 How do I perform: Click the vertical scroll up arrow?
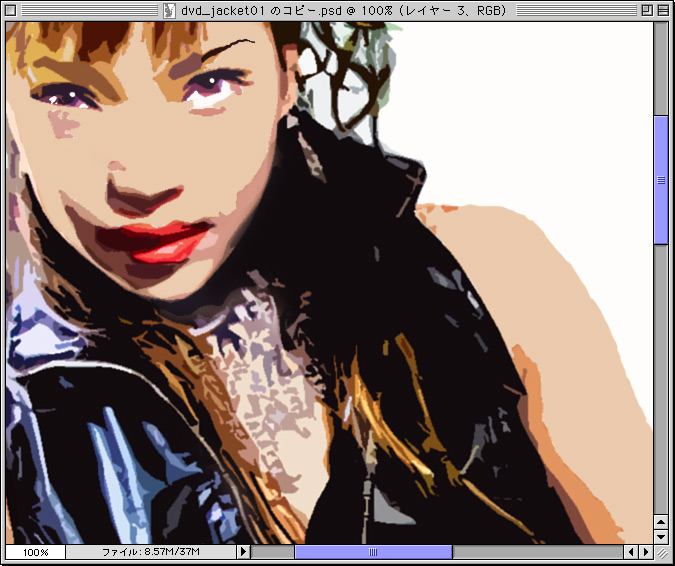[x=661, y=522]
